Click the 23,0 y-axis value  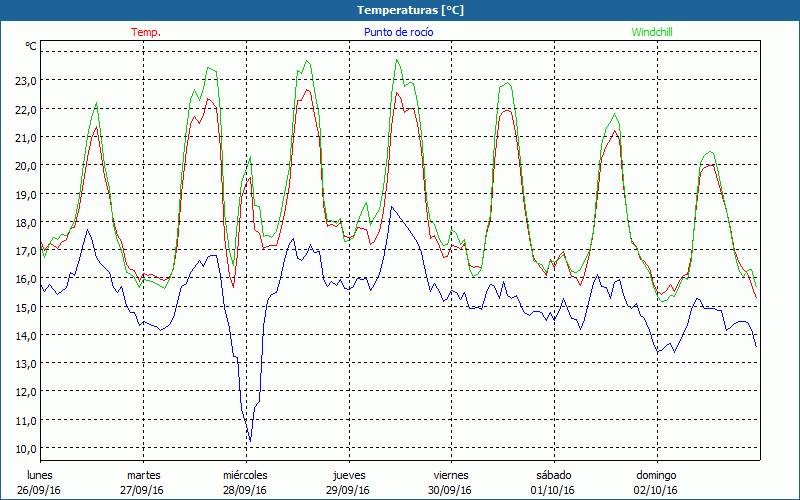tap(25, 80)
